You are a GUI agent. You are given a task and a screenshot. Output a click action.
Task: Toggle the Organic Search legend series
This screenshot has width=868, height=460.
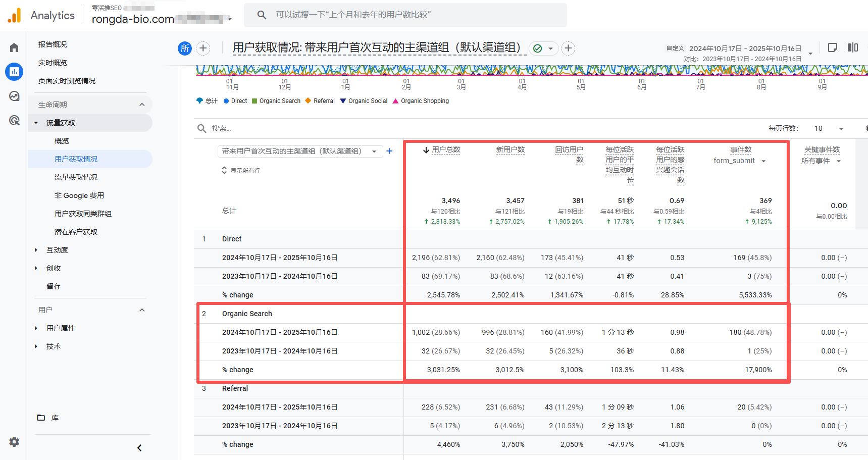pyautogui.click(x=276, y=101)
